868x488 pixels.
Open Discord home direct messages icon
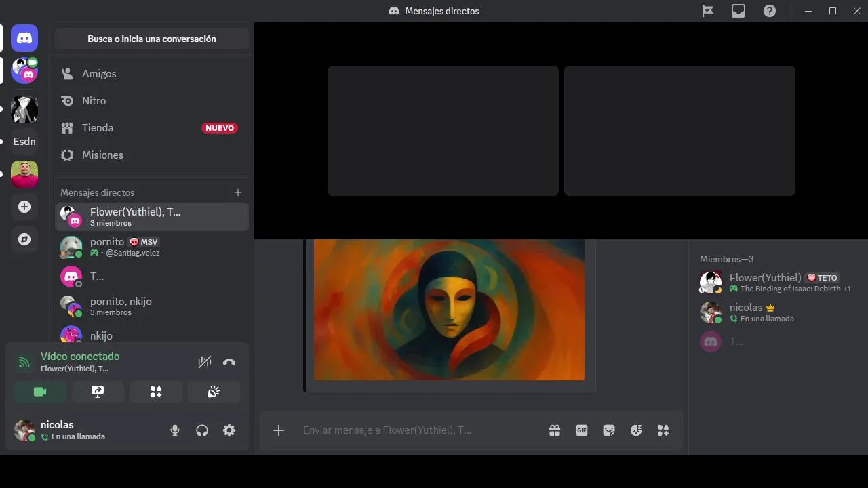(x=24, y=38)
